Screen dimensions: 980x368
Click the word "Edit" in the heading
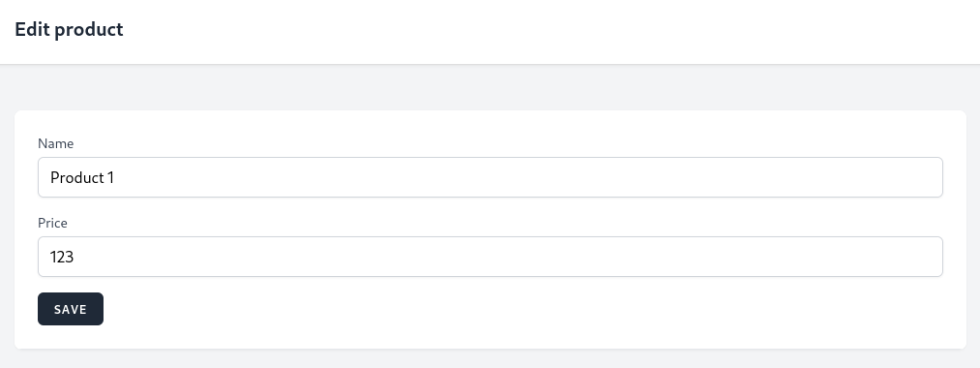click(x=33, y=29)
